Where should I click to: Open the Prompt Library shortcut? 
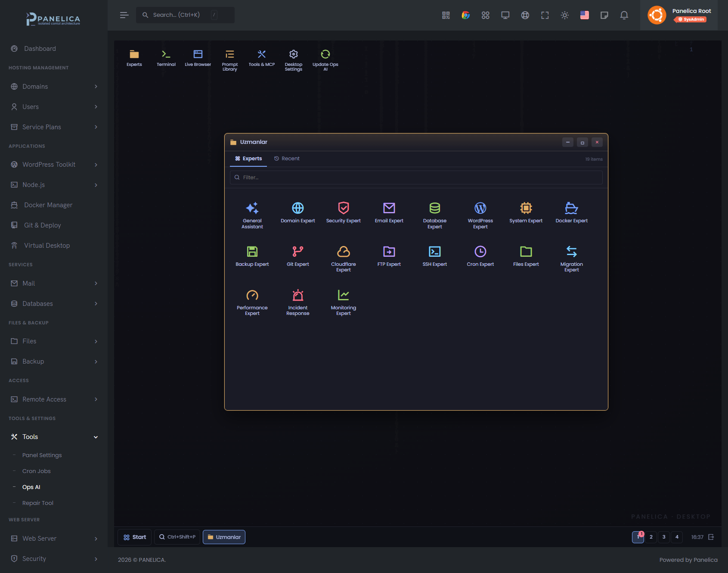click(x=230, y=60)
